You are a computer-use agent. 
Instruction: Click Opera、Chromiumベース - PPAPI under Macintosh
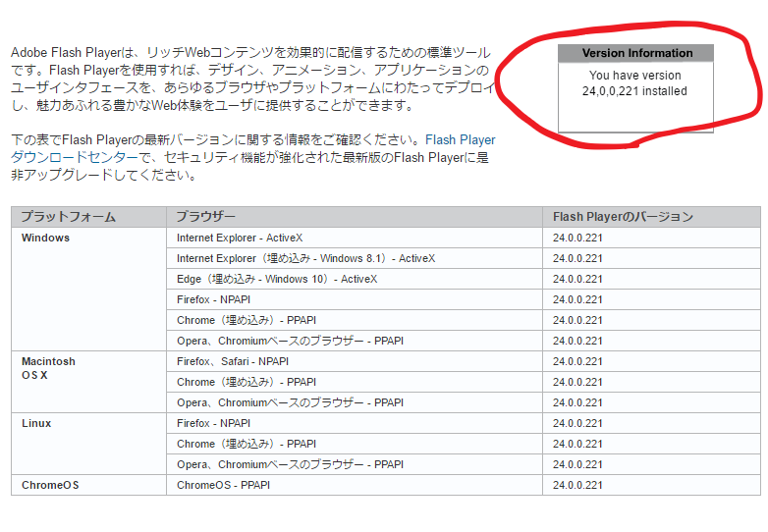click(x=355, y=402)
